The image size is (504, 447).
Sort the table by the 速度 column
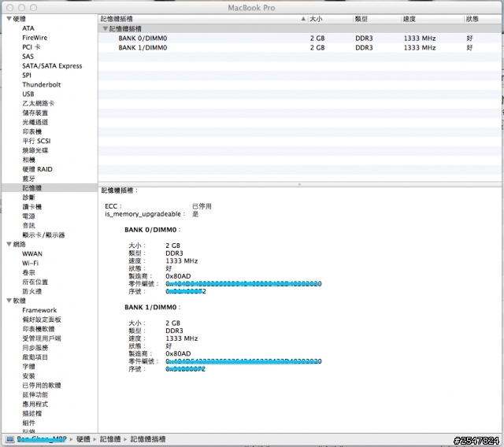click(x=409, y=19)
